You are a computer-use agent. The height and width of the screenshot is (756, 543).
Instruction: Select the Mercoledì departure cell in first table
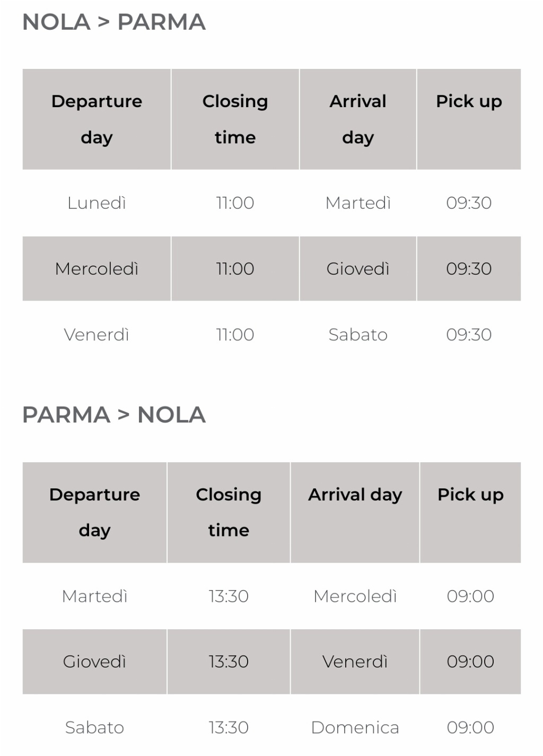[x=97, y=269]
